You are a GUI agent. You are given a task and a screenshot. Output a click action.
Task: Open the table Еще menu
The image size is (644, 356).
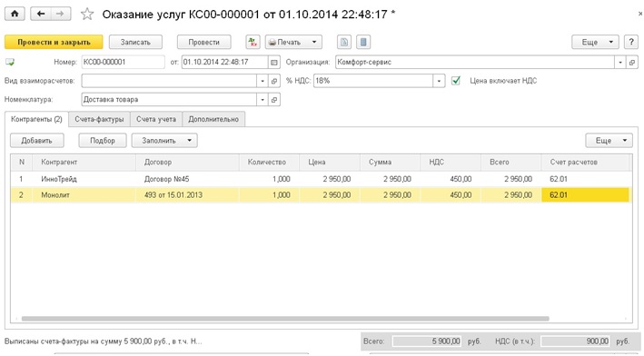(x=609, y=141)
